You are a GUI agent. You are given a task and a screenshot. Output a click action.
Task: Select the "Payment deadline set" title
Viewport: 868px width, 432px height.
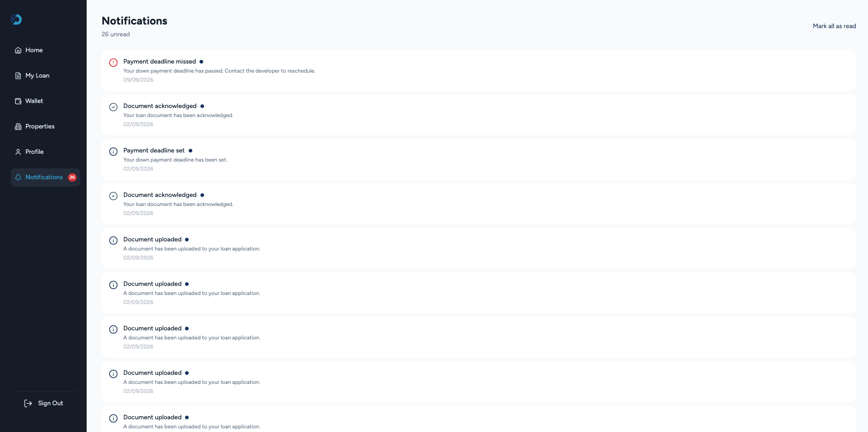pyautogui.click(x=154, y=151)
